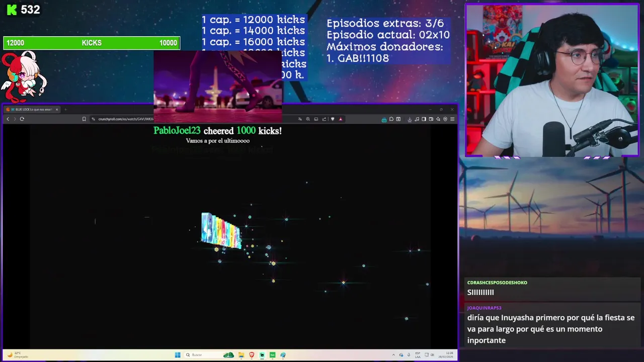Viewport: 644px width, 362px height.
Task: Click the microphone icon in the system tray
Action: 409,355
